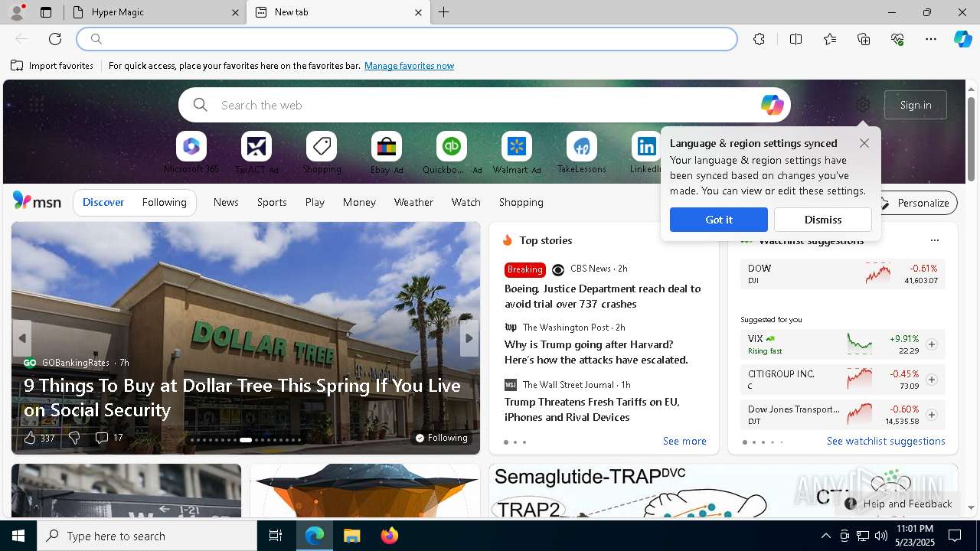Open Quickbooks shortcut tile

pos(452,153)
